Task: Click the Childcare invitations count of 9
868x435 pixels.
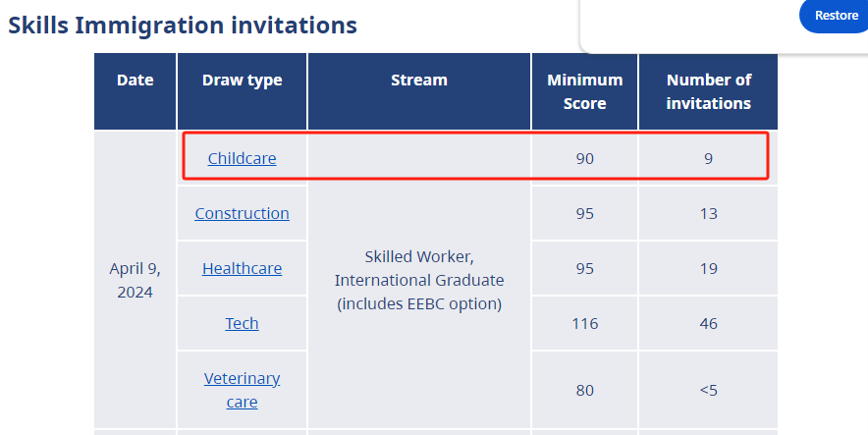Action: 708,158
